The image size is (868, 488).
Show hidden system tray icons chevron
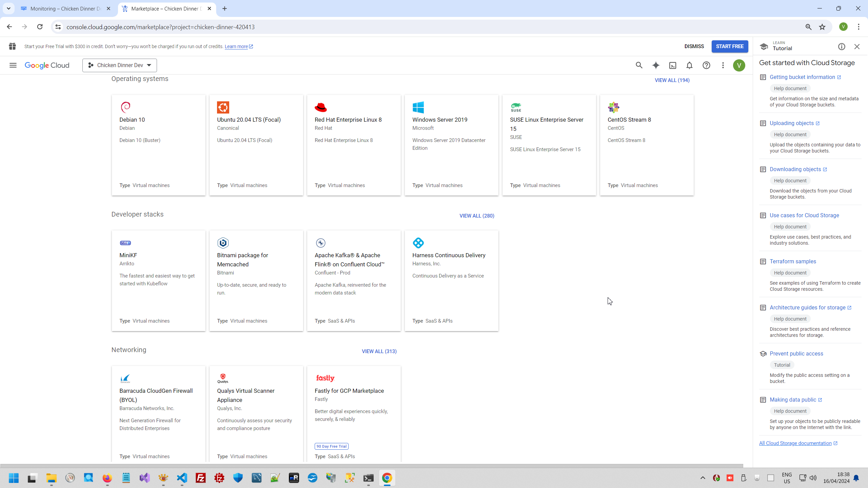[703, 478]
